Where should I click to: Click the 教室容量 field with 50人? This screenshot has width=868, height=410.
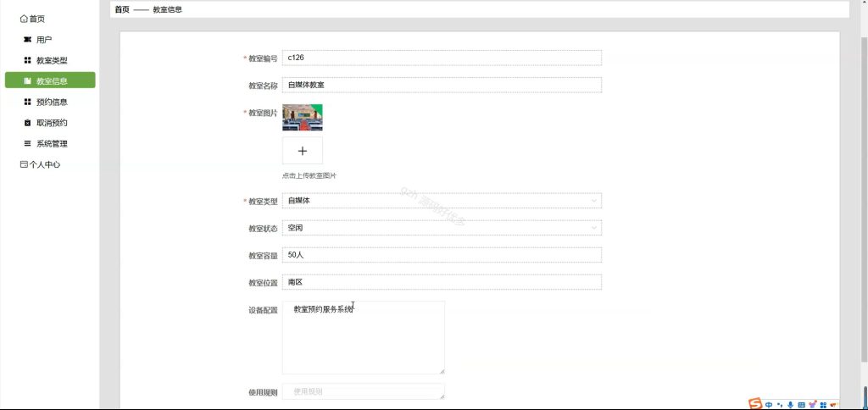pos(442,255)
